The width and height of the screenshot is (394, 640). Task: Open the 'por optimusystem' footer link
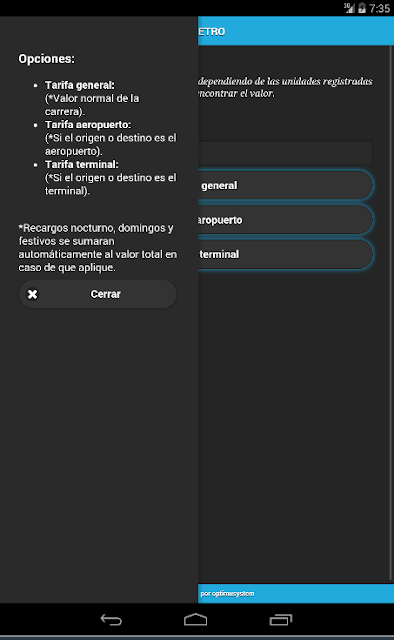(227, 593)
